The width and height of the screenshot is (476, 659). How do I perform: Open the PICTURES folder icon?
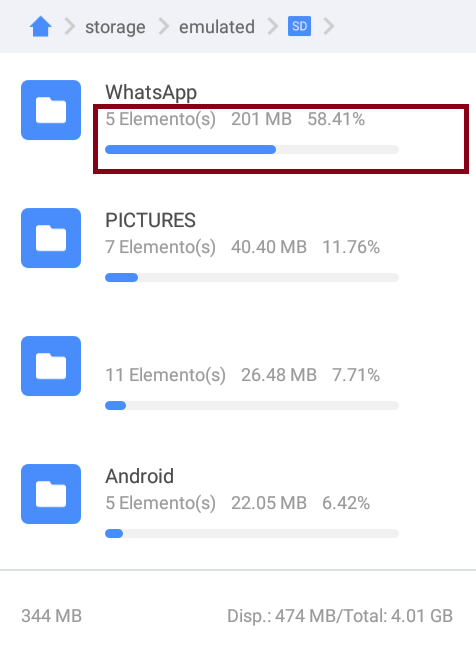[51, 238]
